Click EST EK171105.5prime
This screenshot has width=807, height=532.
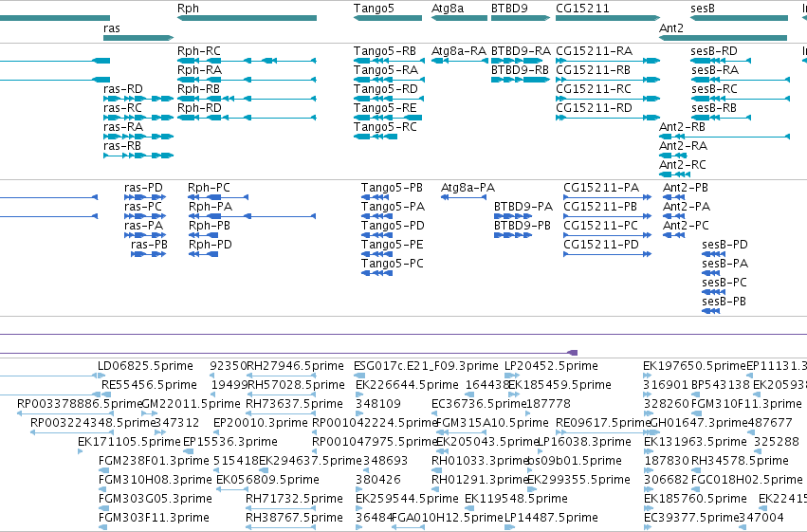click(x=129, y=442)
